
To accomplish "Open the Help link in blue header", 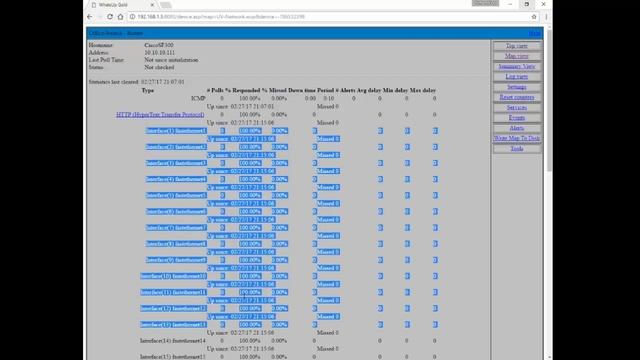I will [x=534, y=33].
